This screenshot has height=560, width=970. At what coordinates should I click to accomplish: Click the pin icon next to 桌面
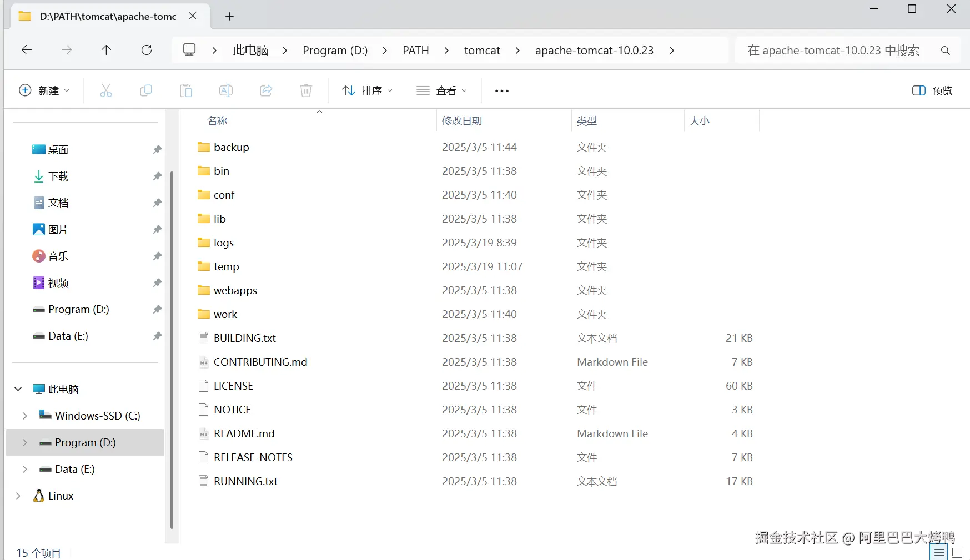157,149
